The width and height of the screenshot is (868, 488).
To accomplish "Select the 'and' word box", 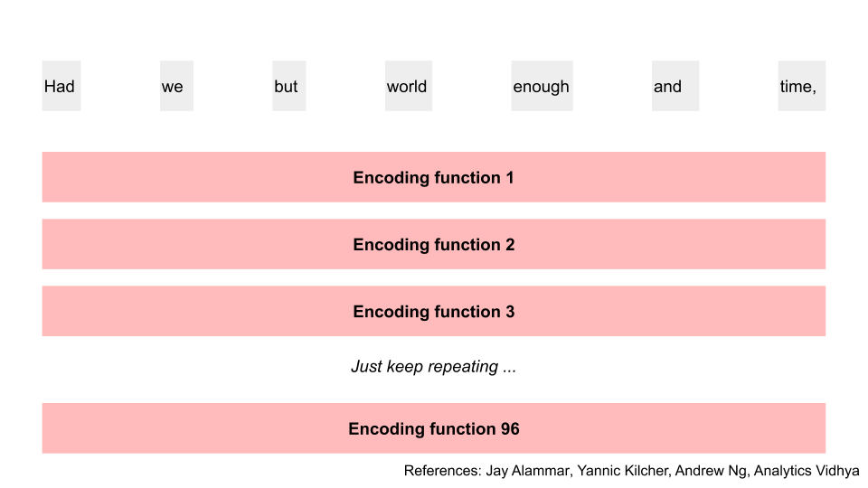I will pos(675,86).
